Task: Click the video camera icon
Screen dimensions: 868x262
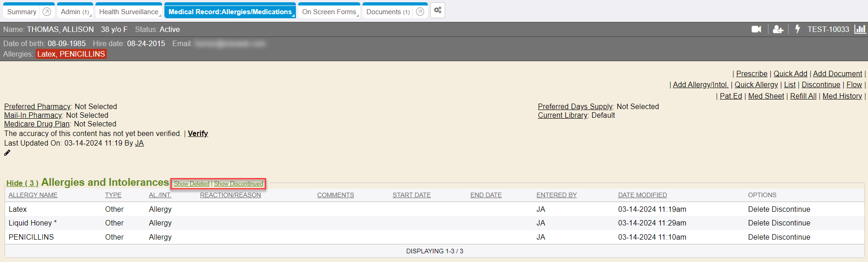Action: click(756, 29)
